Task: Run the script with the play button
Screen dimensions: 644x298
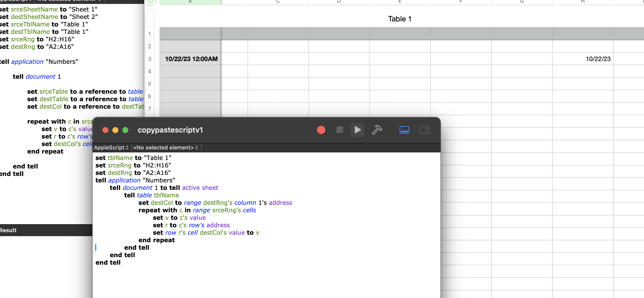Action: [x=358, y=130]
